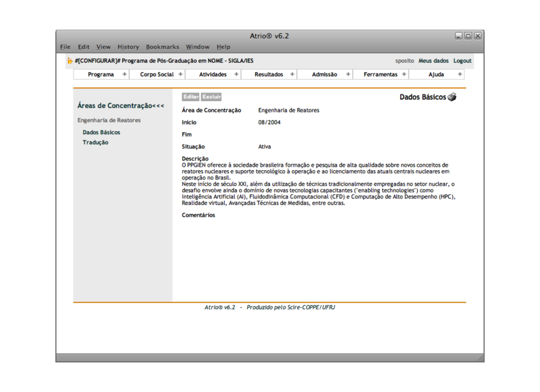
Task: Expand the Corpo Social plus sign
Action: click(180, 74)
